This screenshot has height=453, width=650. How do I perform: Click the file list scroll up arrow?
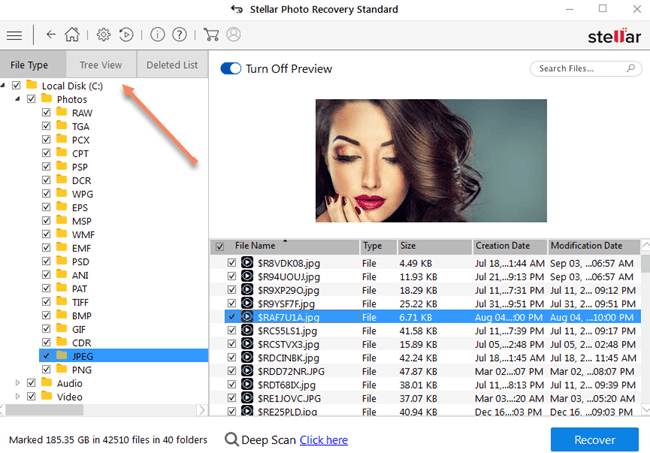[645, 245]
